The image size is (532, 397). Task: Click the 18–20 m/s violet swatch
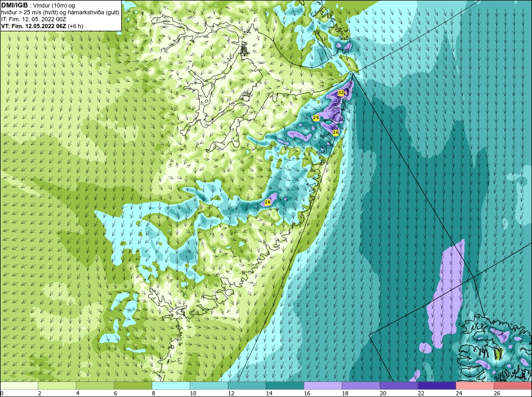361,385
